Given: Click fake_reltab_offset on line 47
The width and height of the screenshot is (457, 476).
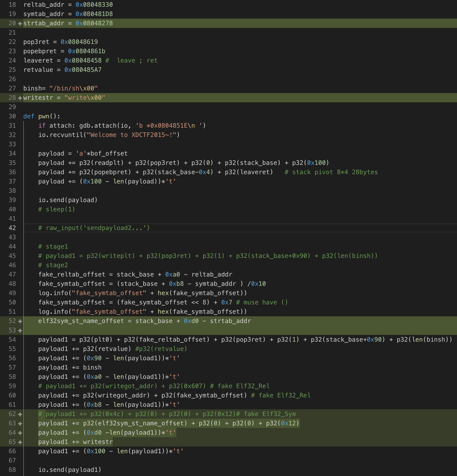Looking at the screenshot, I should coord(72,274).
